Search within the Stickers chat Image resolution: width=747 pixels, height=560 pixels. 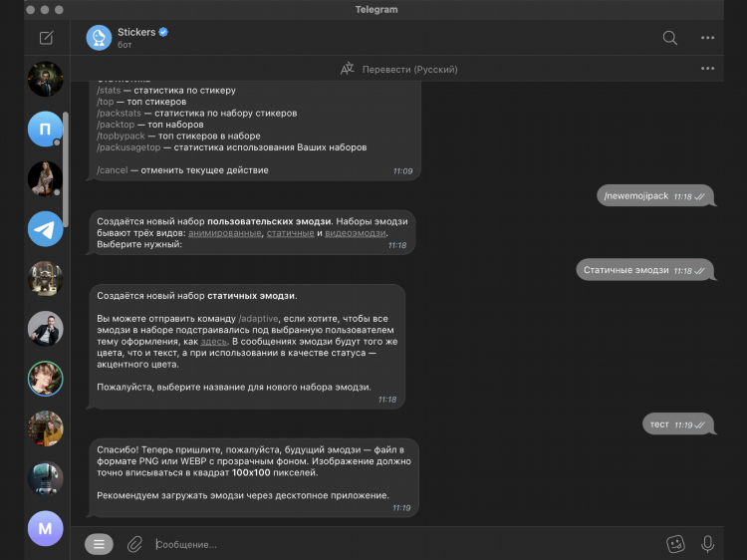coord(670,38)
